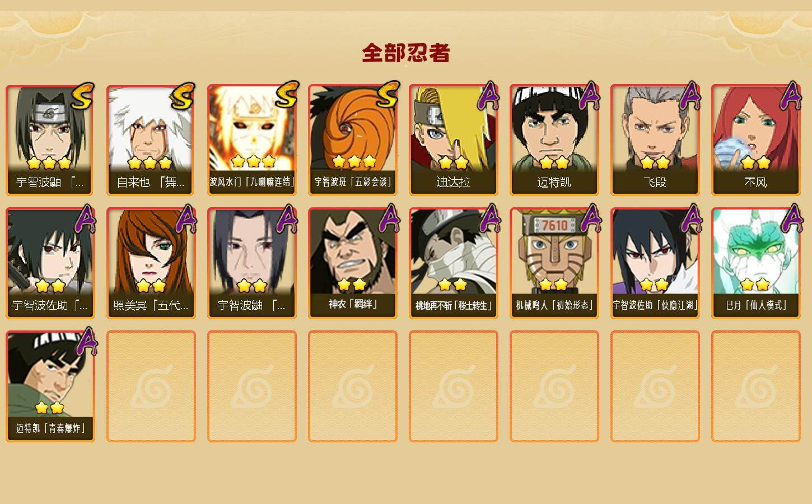
Task: Select the 迪达拉 ninja card
Action: 454,140
